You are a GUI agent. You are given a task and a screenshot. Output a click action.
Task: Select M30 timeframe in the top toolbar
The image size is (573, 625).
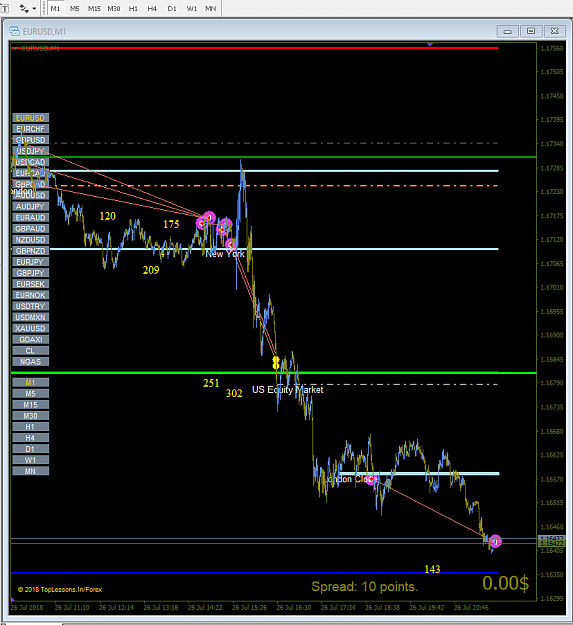pyautogui.click(x=114, y=8)
